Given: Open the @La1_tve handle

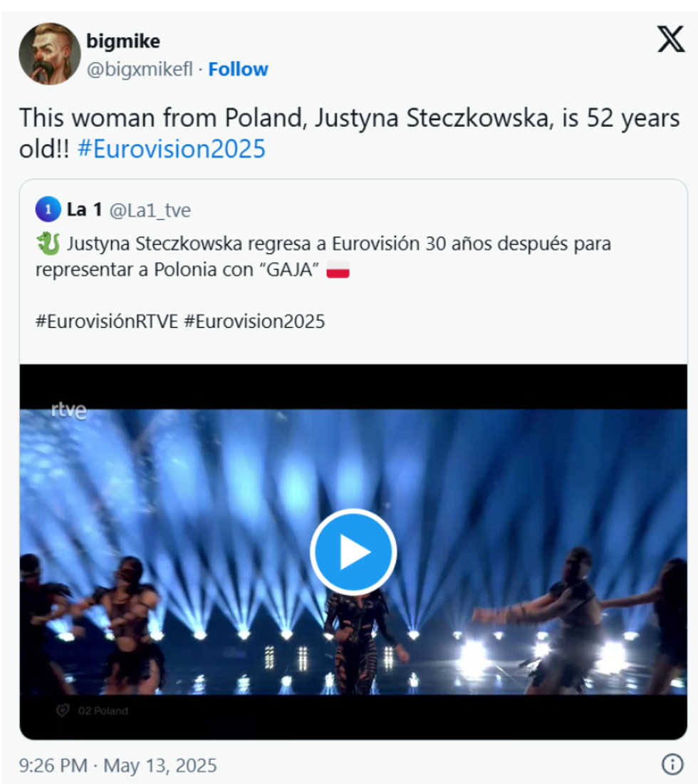Looking at the screenshot, I should click(x=150, y=210).
